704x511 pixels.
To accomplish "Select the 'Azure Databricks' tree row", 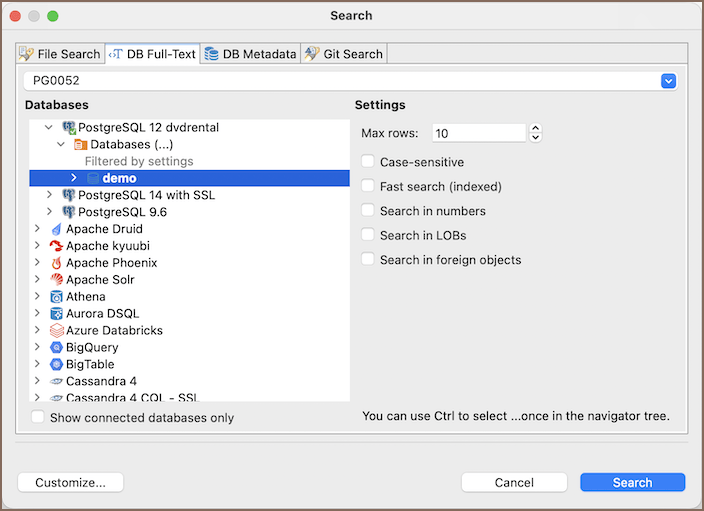I will 189,330.
